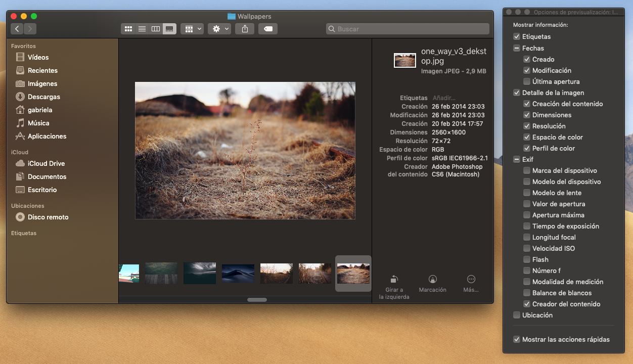Uncheck the Espacio de color checkbox
The image size is (633, 364).
pyautogui.click(x=527, y=137)
